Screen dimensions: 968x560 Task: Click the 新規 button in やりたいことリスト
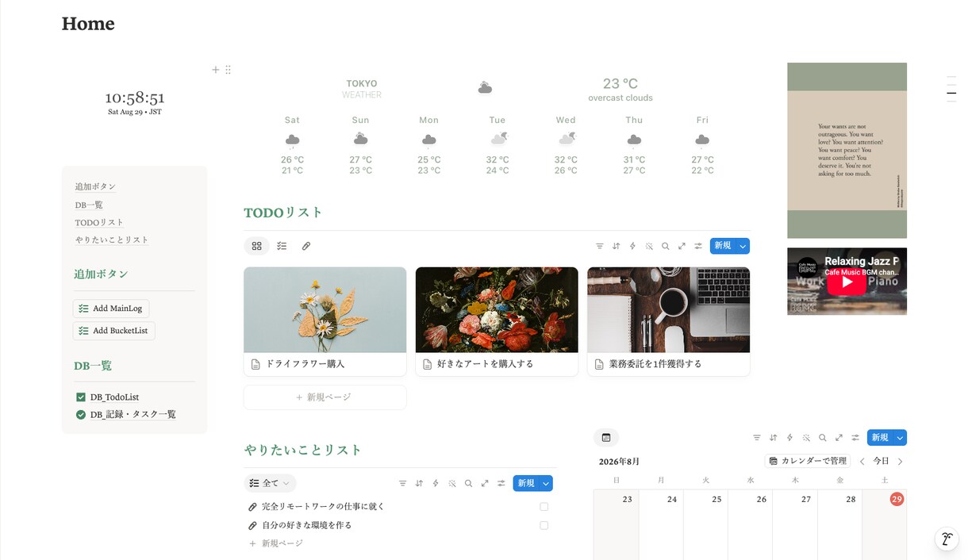pyautogui.click(x=526, y=483)
